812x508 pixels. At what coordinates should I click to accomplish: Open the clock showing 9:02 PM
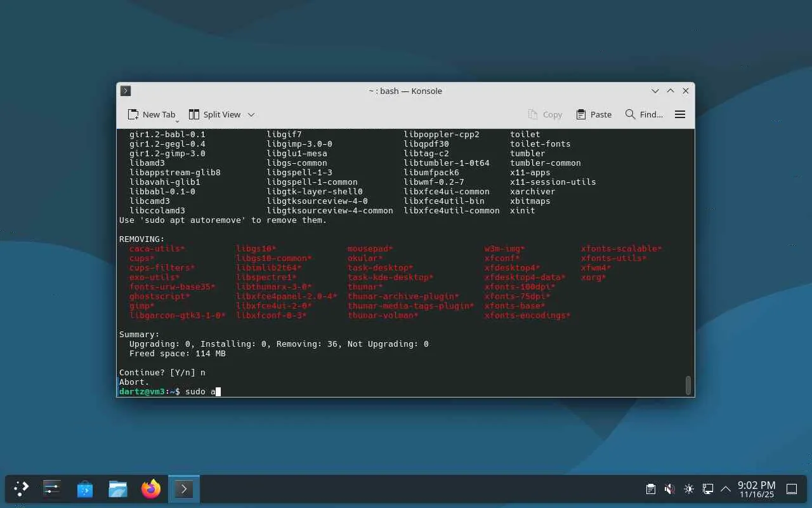(x=756, y=489)
